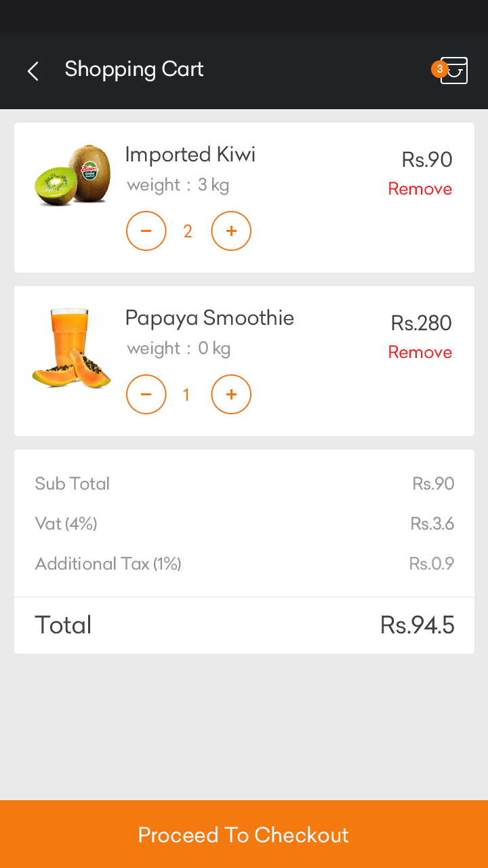Increase Imported Kiwi quantity with plus
This screenshot has height=868, width=488.
[231, 231]
